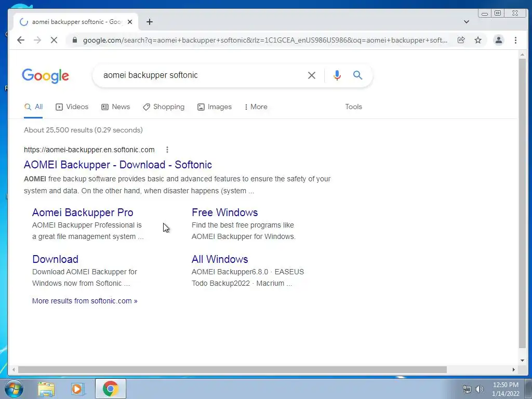The width and height of the screenshot is (532, 399).
Task: Click the scrollbar up arrow
Action: 522,55
